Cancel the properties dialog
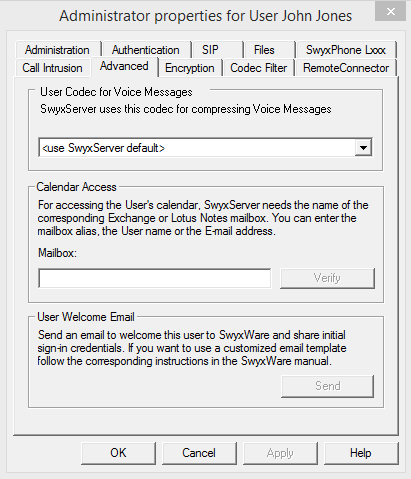411x479 pixels. pyautogui.click(x=199, y=453)
